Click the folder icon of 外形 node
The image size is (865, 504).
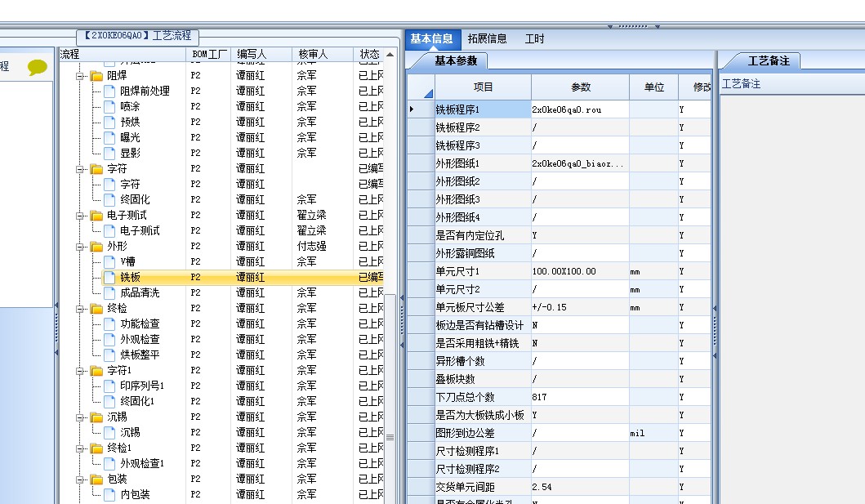point(96,246)
